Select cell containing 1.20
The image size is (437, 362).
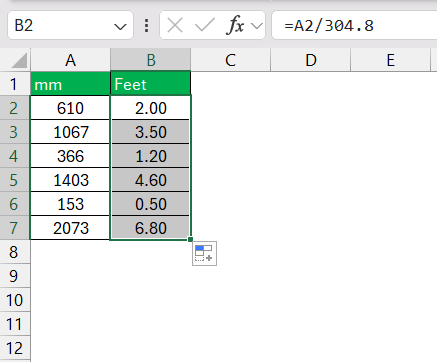pyautogui.click(x=151, y=156)
